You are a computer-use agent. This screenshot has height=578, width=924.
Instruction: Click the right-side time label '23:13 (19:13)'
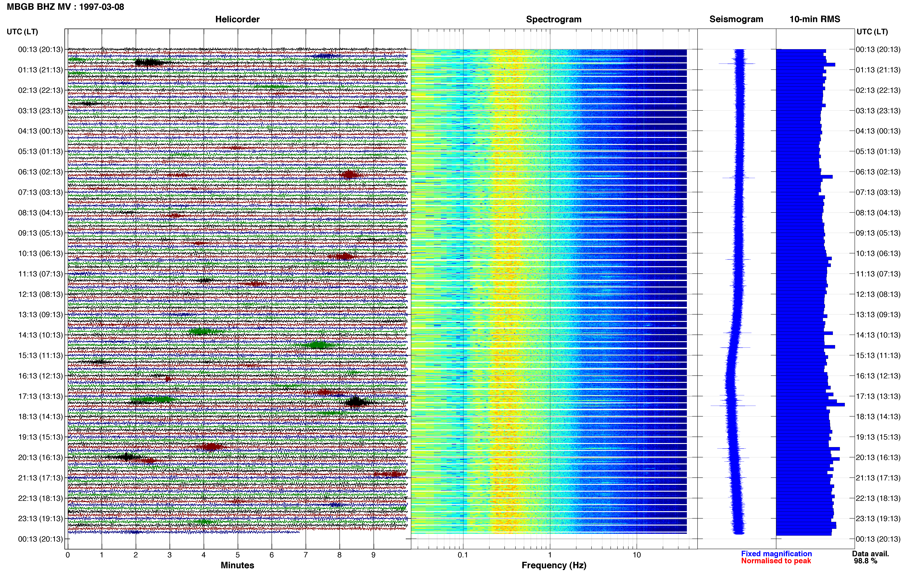coord(878,518)
